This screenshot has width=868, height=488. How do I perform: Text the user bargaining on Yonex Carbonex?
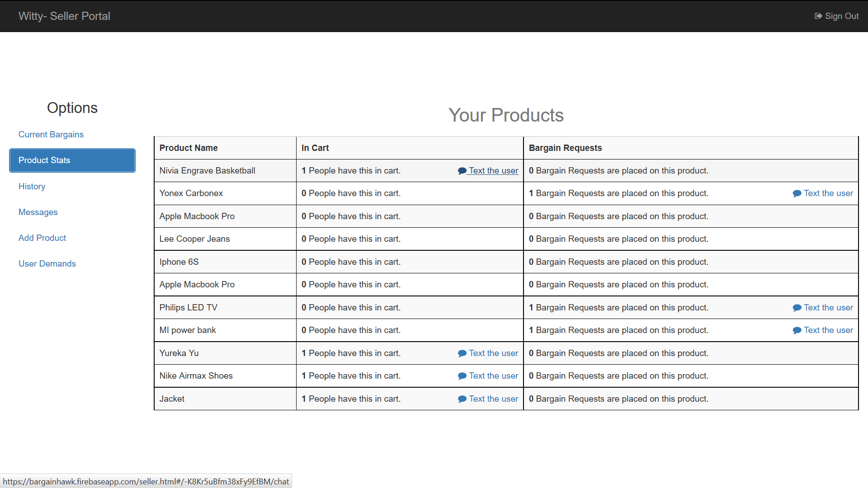click(828, 193)
